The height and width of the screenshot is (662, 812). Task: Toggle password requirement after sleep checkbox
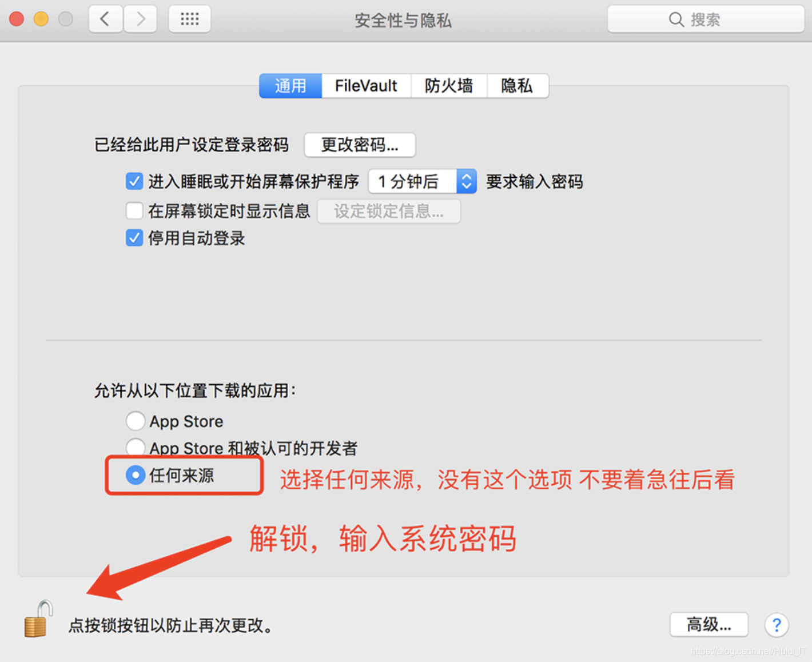(134, 182)
